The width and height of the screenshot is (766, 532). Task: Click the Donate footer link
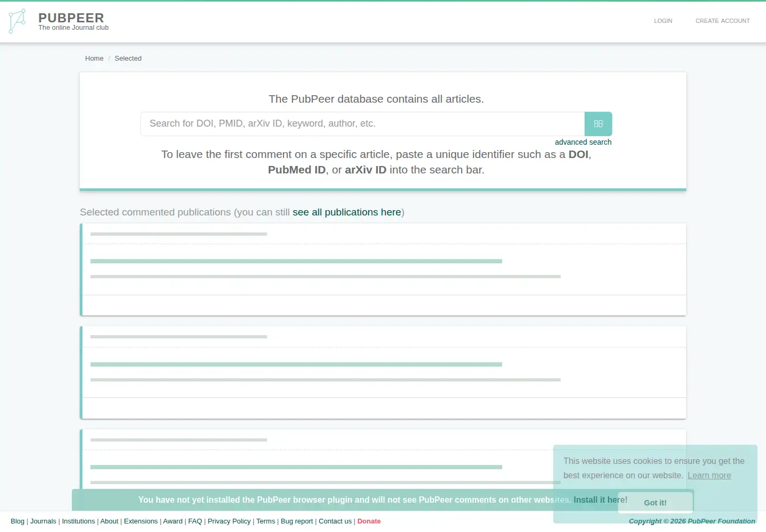pos(369,521)
